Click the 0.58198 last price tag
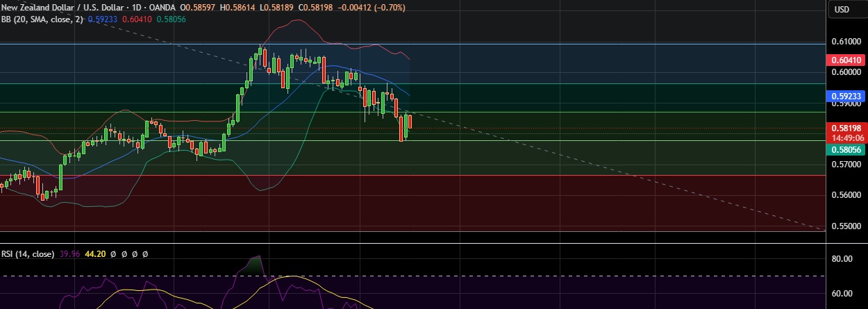The image size is (868, 309). (846, 128)
